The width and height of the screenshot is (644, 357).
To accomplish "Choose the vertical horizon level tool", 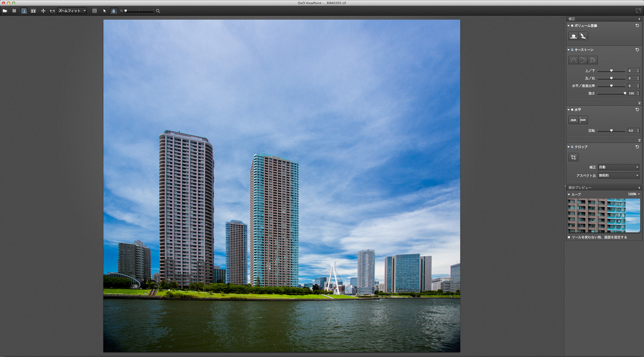I will pyautogui.click(x=583, y=120).
